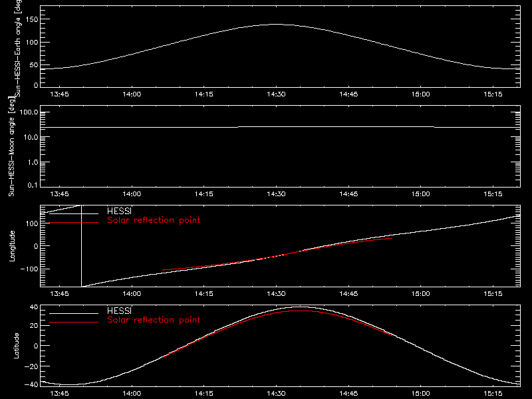The height and width of the screenshot is (399, 532).
Task: Click the -20 tick on Latitude axis
Action: coord(32,366)
